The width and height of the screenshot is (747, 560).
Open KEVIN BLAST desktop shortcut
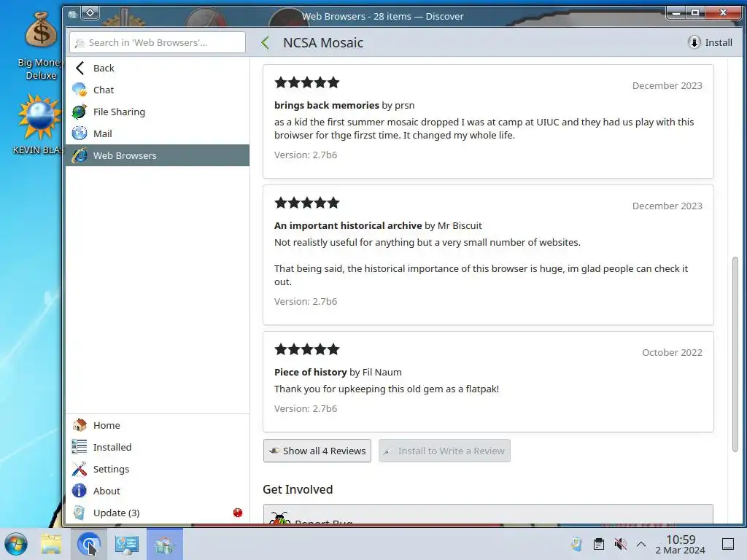[x=38, y=124]
